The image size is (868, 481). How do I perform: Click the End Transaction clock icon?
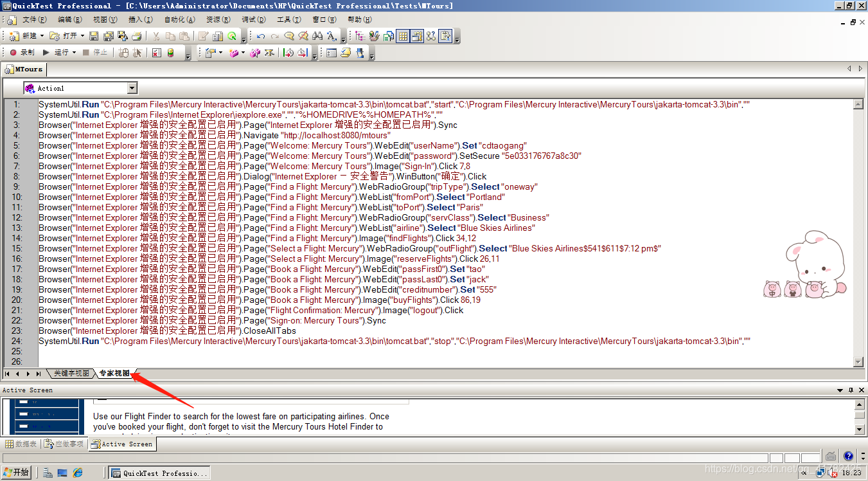(x=303, y=53)
